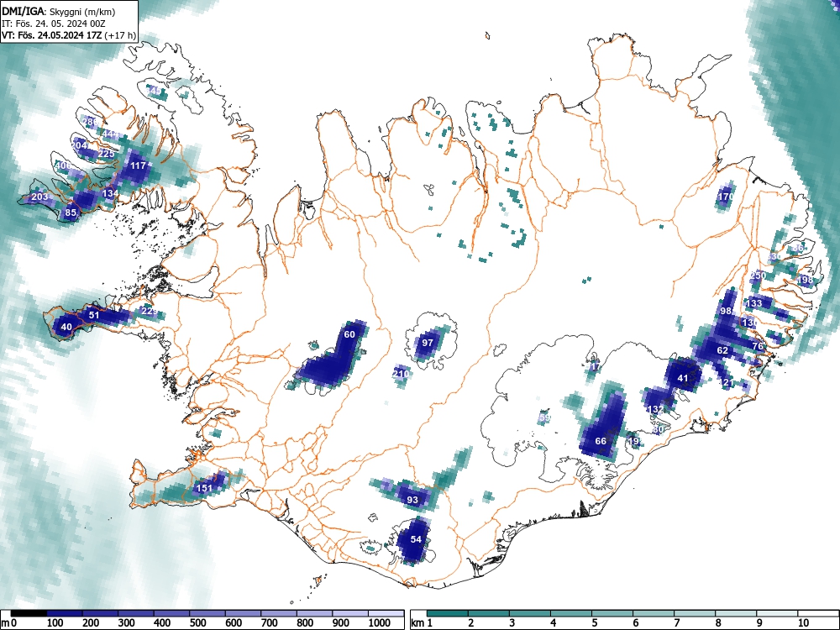This screenshot has width=840, height=630.
Task: Click the visibility value 151 on Reykjanes
Action: coord(204,487)
